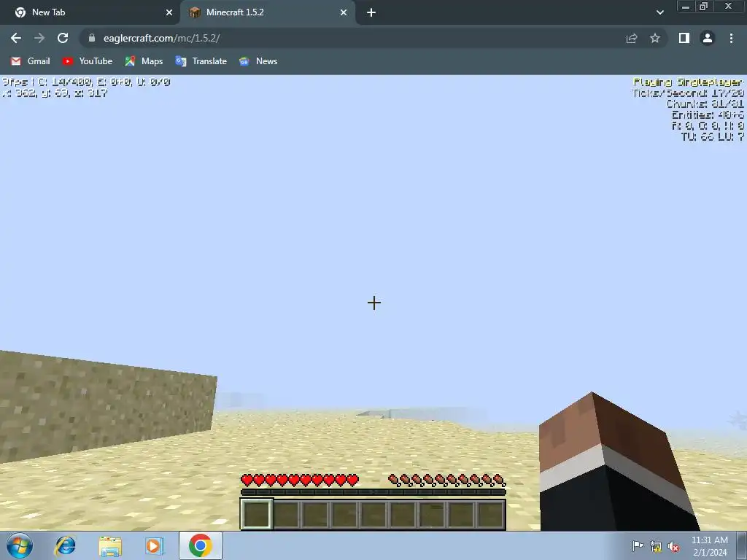Open the Translate bookmark
Image resolution: width=747 pixels, height=560 pixels.
tap(201, 61)
